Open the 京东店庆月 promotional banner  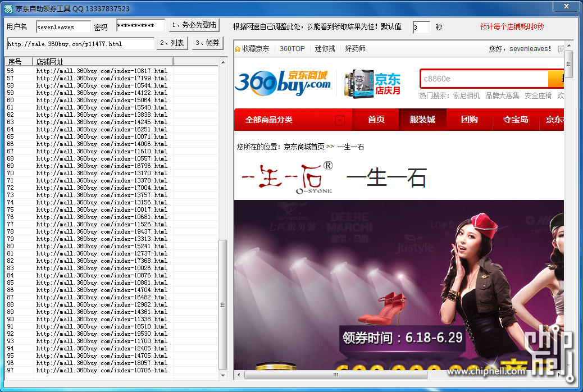coord(372,84)
